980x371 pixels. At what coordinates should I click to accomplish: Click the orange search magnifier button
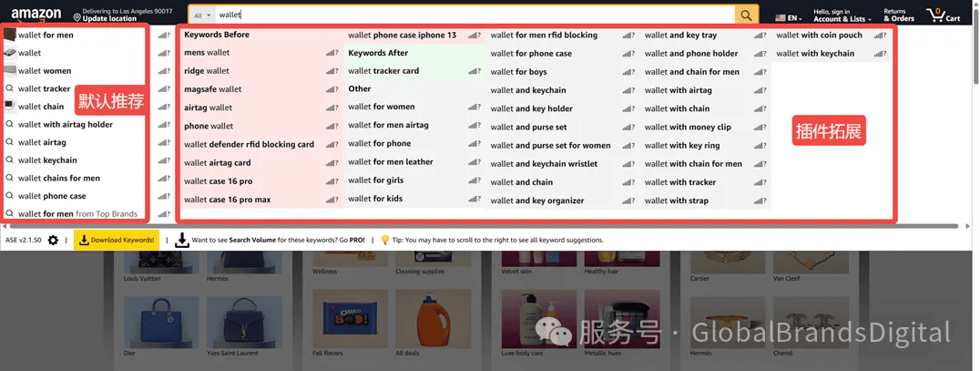(746, 15)
